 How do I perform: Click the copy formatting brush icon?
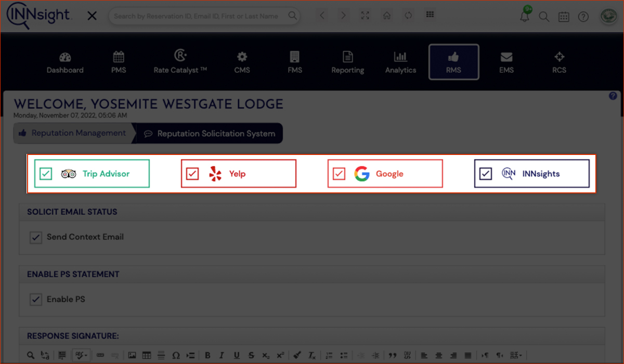coord(297,356)
